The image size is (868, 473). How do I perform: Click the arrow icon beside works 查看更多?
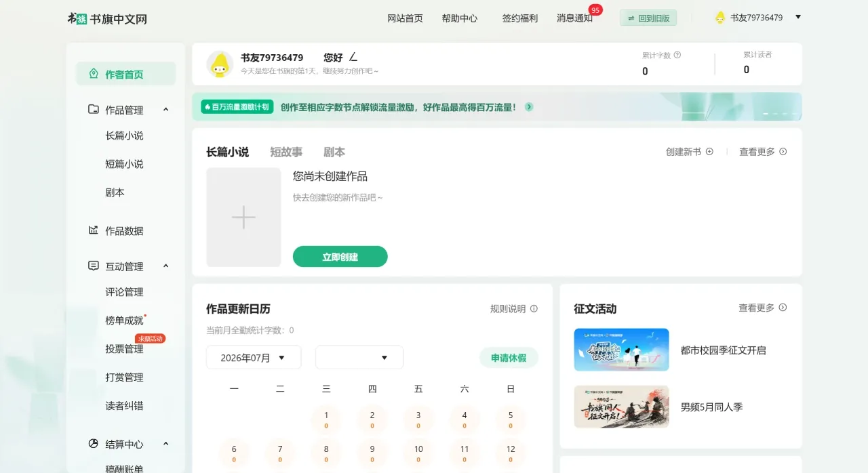coord(783,152)
